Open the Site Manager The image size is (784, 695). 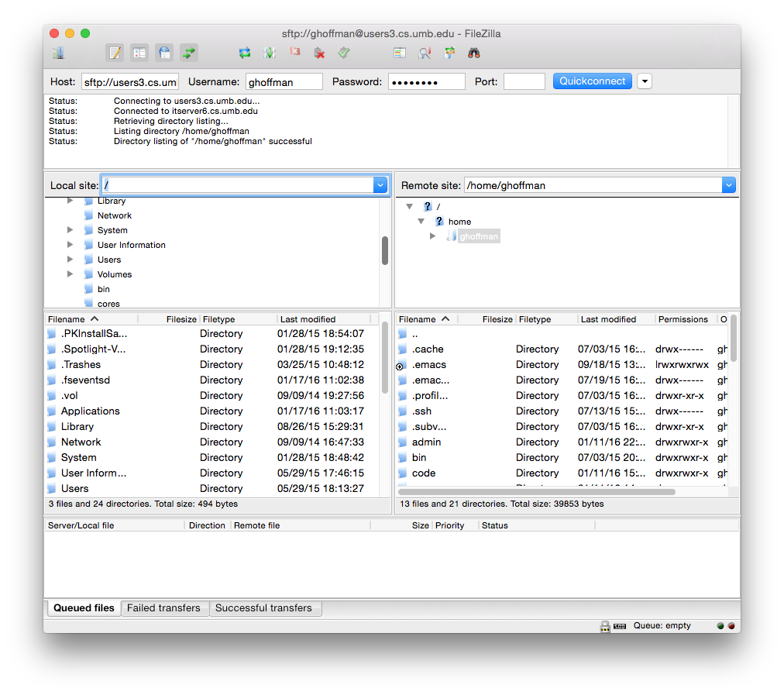59,53
